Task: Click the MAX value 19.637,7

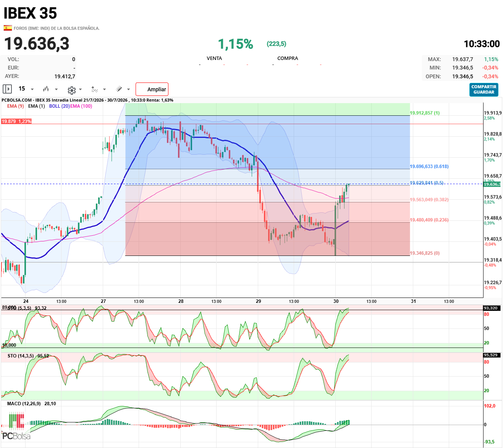Action: coord(463,60)
